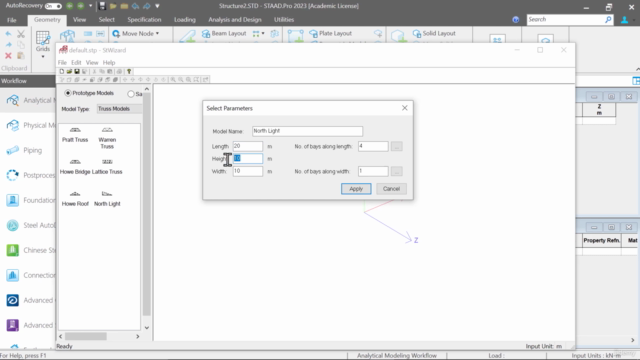The image size is (640, 360).
Task: Click the Plate Layout button
Action: coord(330,33)
